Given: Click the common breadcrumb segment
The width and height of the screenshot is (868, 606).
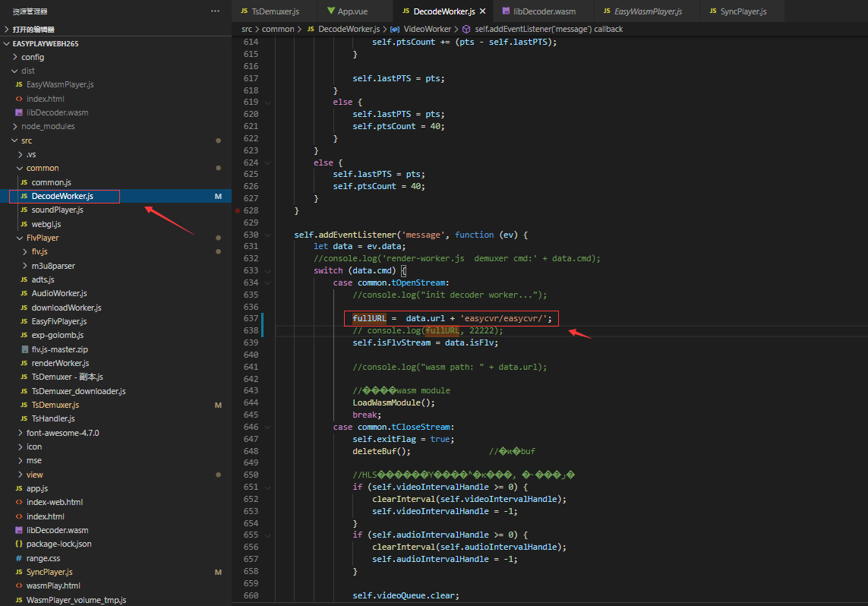Looking at the screenshot, I should pyautogui.click(x=278, y=30).
